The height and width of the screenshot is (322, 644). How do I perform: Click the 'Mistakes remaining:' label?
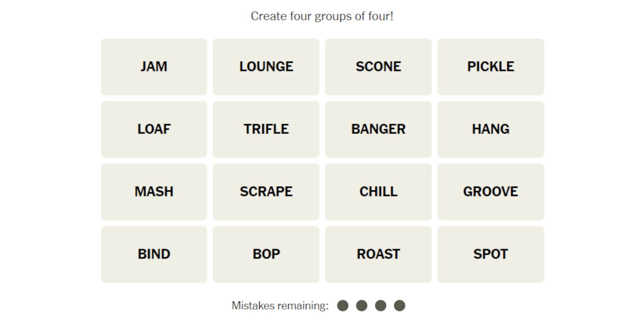tap(280, 306)
